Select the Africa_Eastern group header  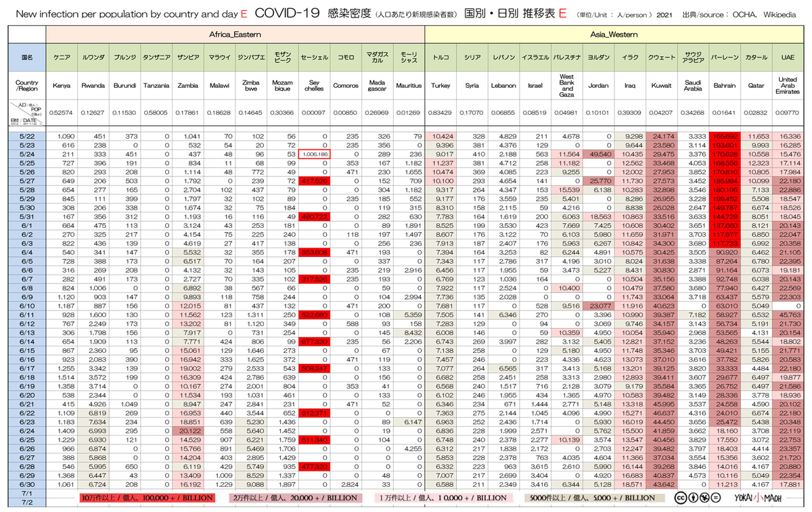tap(235, 34)
